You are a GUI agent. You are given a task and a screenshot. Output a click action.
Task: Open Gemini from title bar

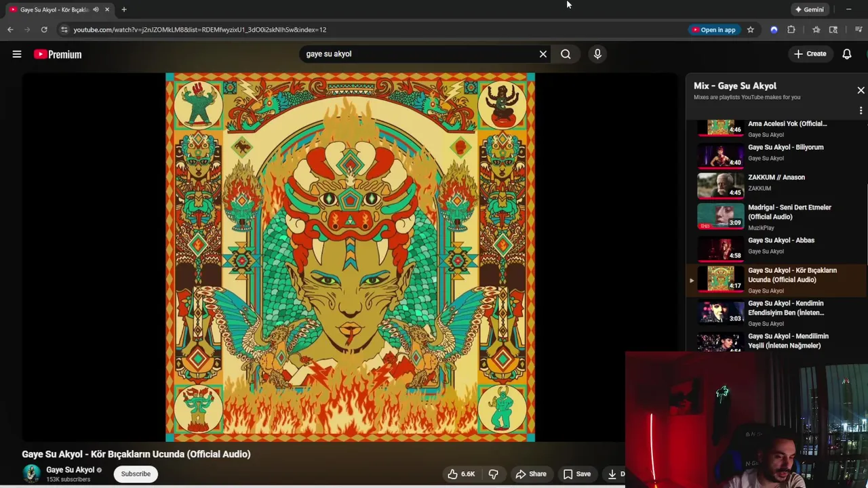click(809, 9)
